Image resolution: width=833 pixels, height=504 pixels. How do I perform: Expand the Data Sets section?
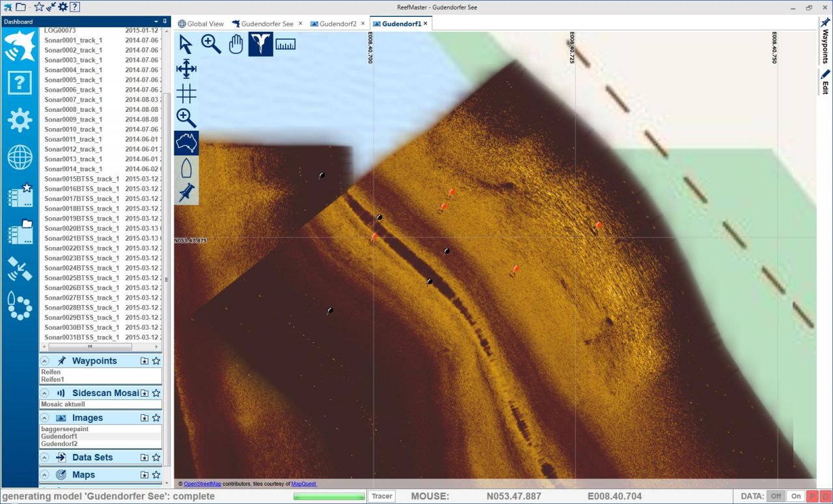(44, 457)
